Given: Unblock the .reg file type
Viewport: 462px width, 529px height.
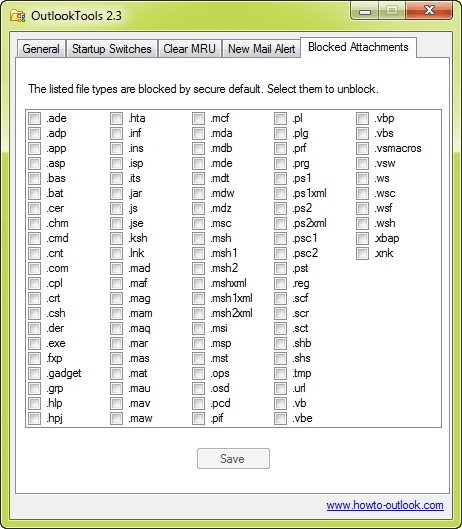Looking at the screenshot, I should click(x=280, y=283).
